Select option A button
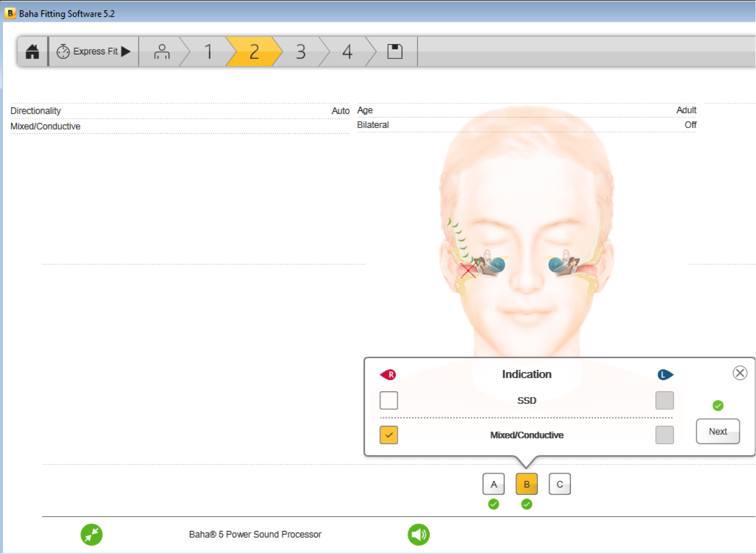Screen dimensions: 756x554 coord(494,484)
